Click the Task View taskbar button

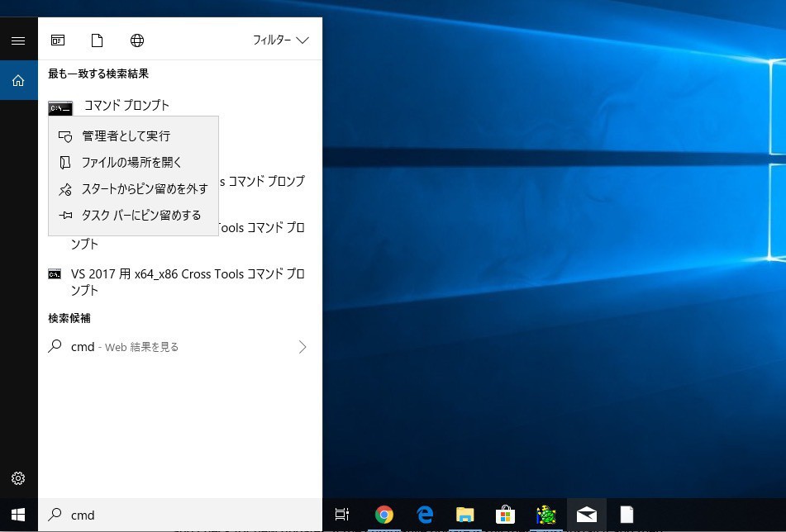342,515
